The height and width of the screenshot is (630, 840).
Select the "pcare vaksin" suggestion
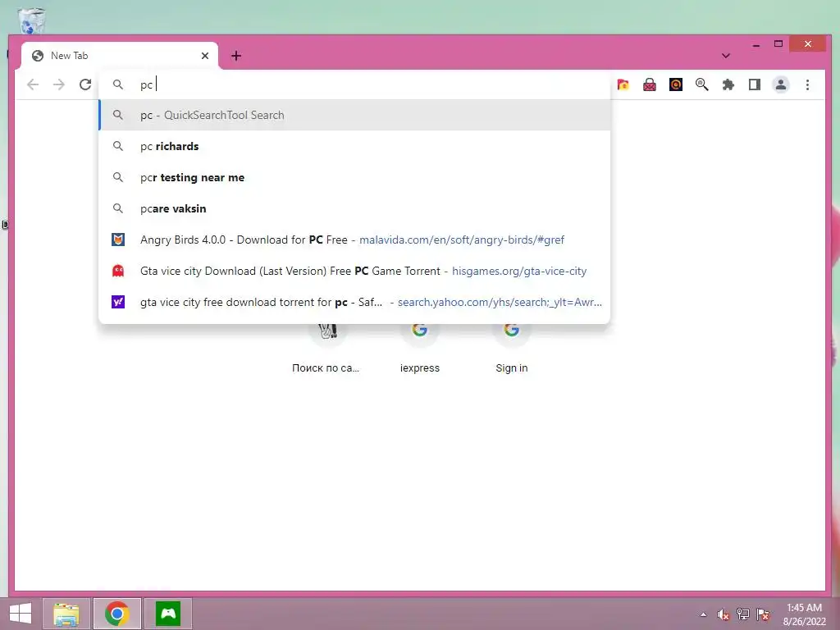(x=354, y=208)
